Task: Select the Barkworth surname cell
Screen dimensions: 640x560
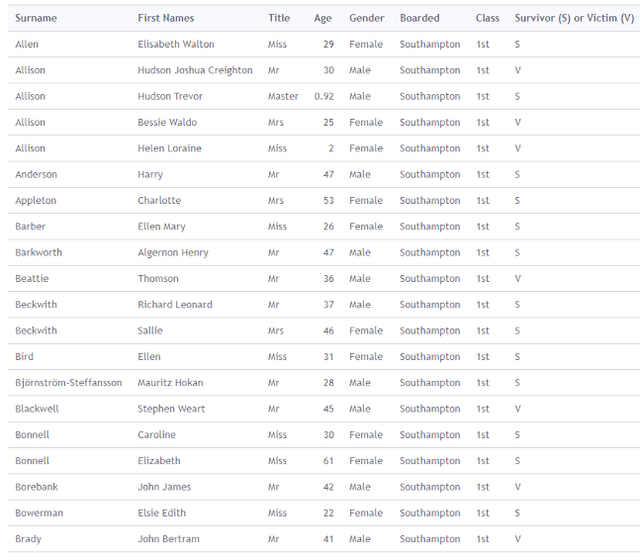Action: (x=39, y=253)
